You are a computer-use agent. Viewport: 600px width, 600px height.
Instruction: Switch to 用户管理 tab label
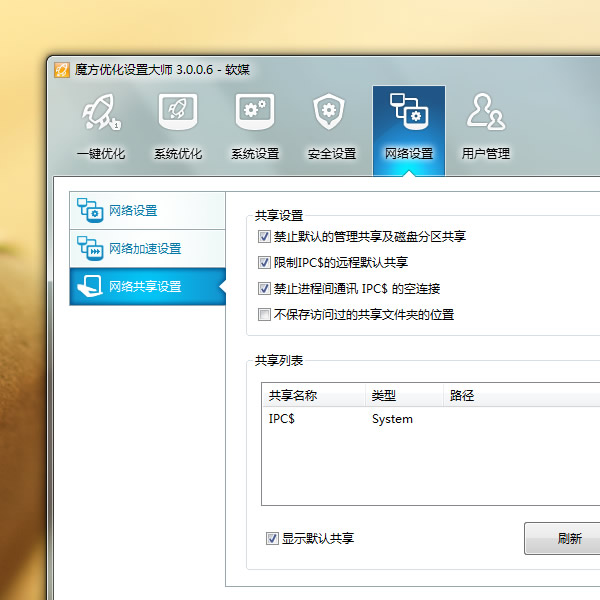click(x=486, y=154)
